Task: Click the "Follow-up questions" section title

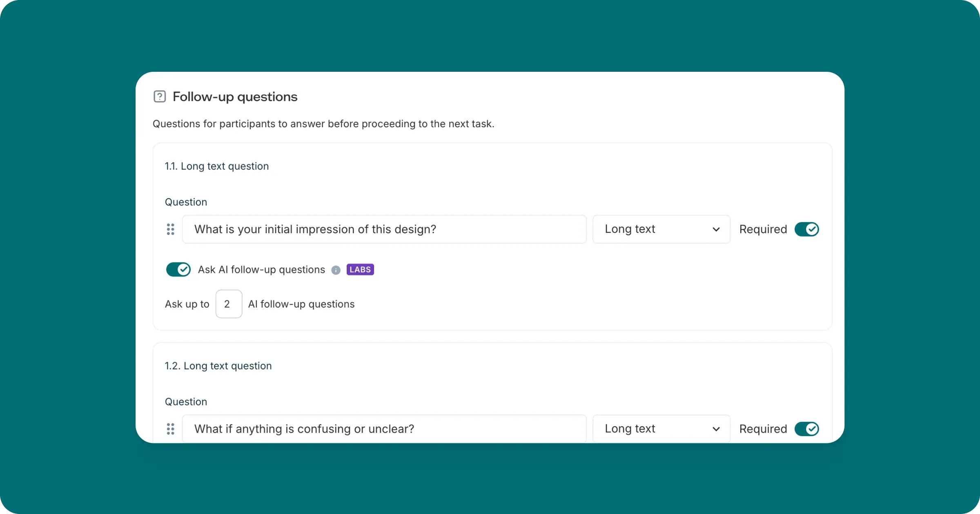Action: [235, 97]
